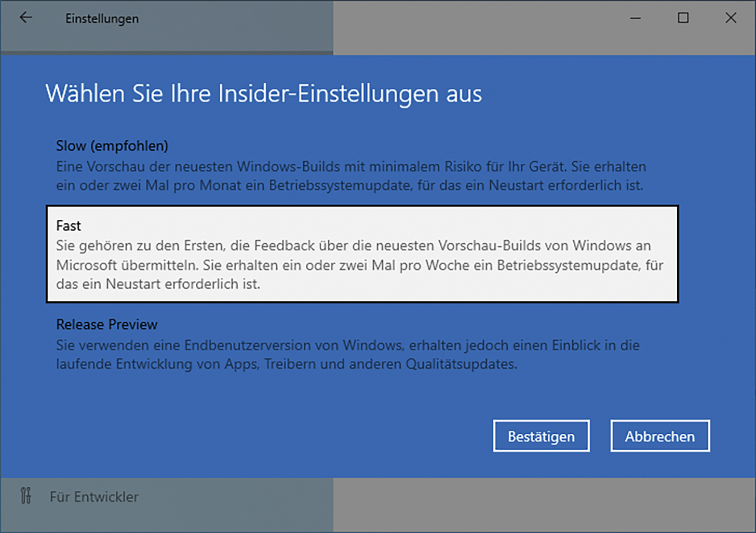The height and width of the screenshot is (533, 756).
Task: Pick the Release Preview option title
Action: tap(106, 325)
